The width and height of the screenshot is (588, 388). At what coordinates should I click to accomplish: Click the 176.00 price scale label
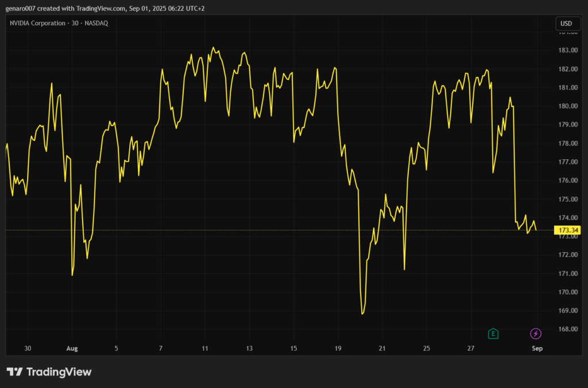point(568,180)
